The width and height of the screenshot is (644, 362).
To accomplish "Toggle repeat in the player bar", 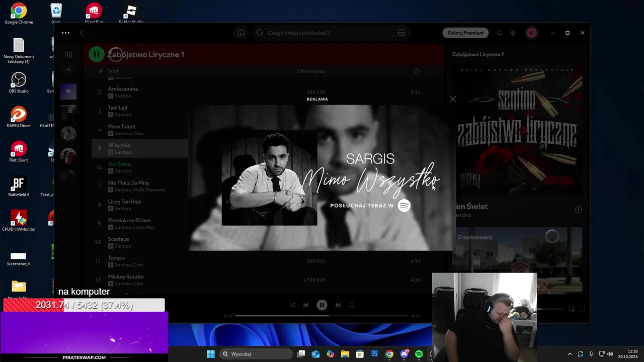I will [352, 305].
